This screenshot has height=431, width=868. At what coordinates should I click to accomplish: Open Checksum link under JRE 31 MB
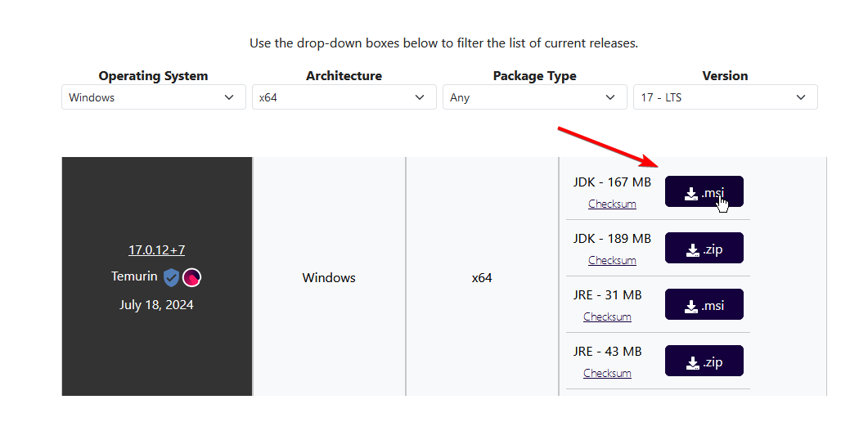[x=607, y=317]
